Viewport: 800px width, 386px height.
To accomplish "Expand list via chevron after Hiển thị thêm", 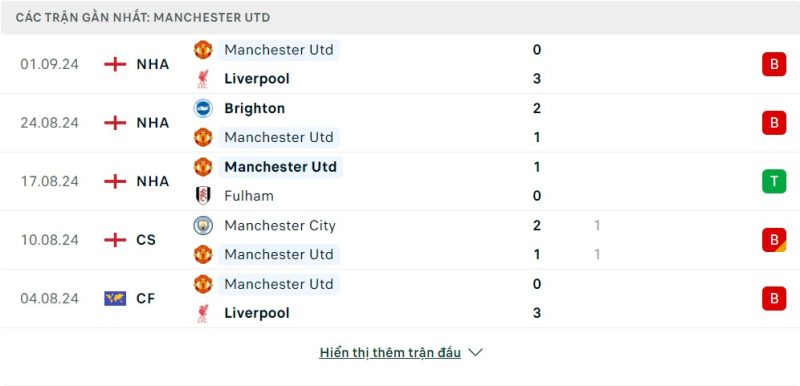I will [x=475, y=352].
